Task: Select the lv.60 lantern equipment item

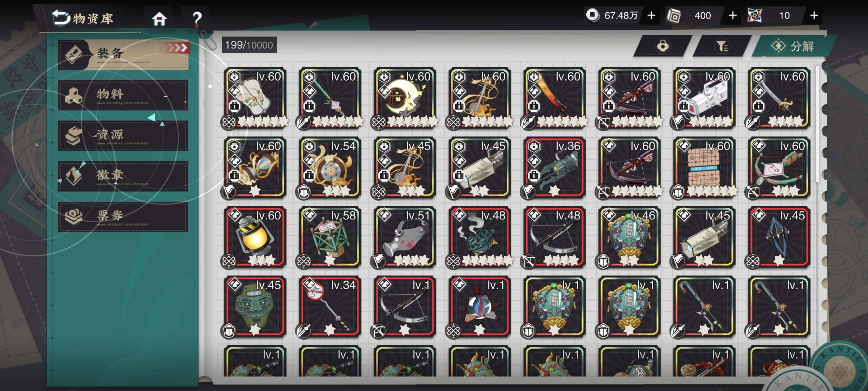Action: 255,237
